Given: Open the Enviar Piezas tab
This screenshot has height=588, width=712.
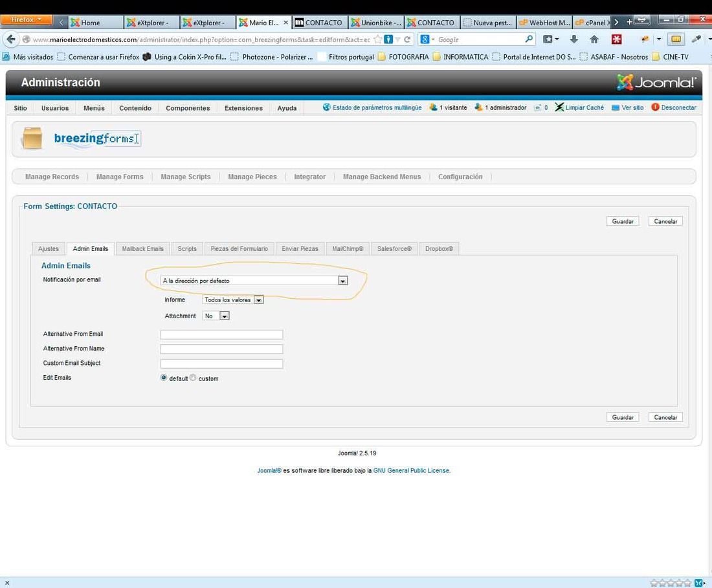Looking at the screenshot, I should click(300, 248).
